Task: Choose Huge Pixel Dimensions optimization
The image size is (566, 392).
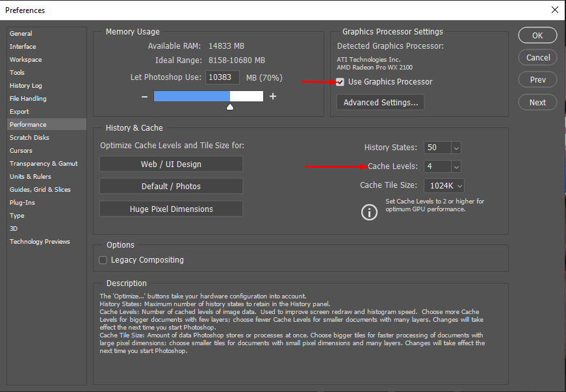Action: pyautogui.click(x=170, y=209)
